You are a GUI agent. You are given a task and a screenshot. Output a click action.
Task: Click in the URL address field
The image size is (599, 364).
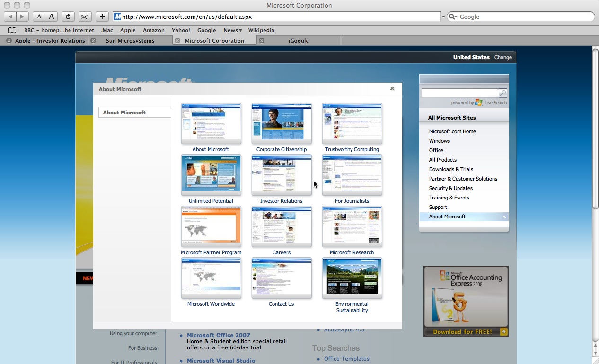point(279,17)
